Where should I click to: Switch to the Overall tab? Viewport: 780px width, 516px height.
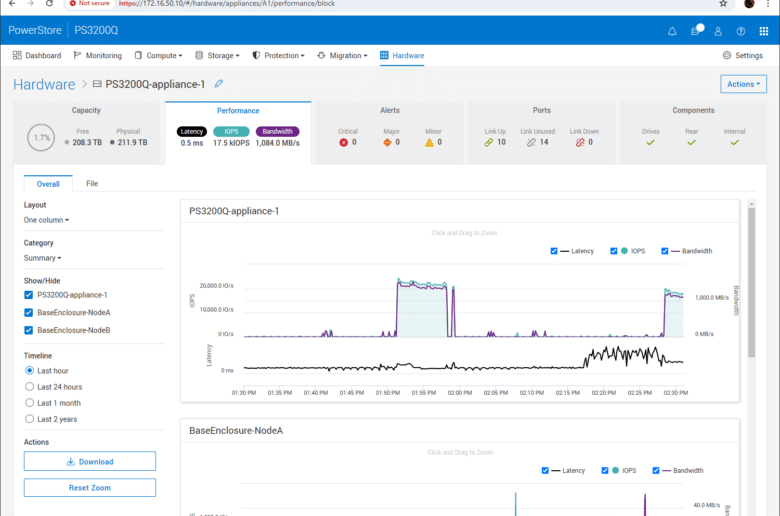point(48,184)
